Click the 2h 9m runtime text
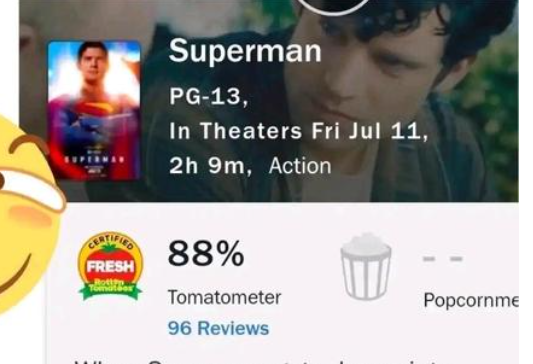Image resolution: width=533 pixels, height=364 pixels. 211,166
